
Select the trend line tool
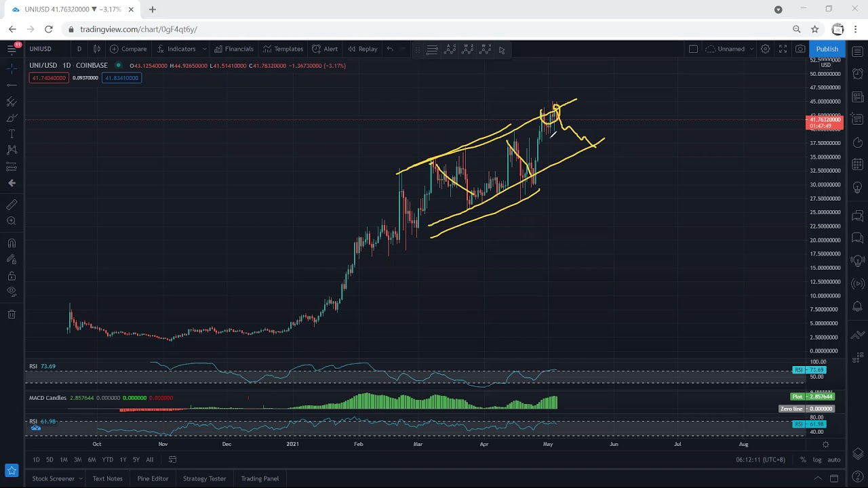(12, 85)
